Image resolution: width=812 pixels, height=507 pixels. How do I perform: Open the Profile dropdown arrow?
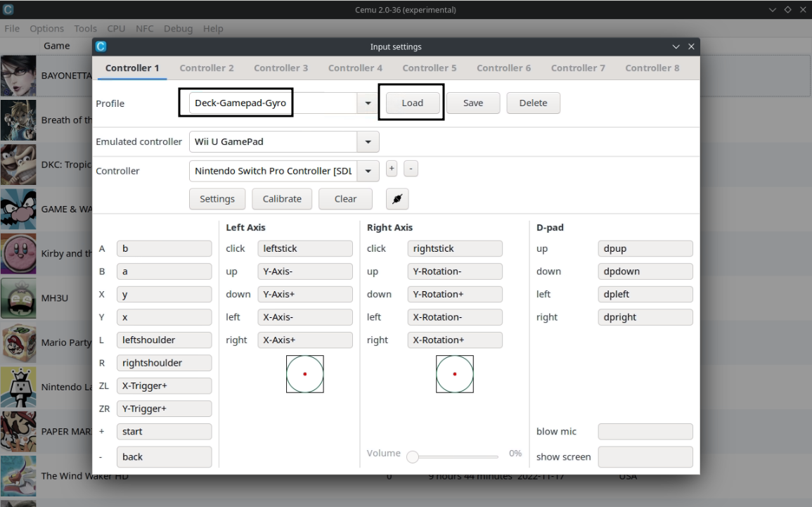coord(368,103)
